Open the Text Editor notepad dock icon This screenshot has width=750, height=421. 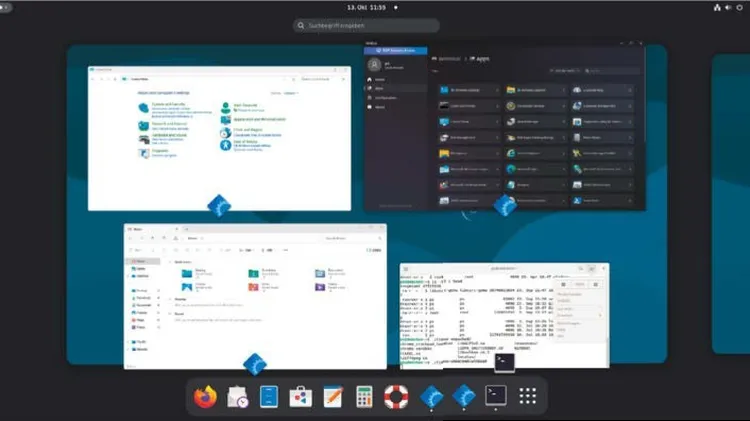tap(333, 397)
